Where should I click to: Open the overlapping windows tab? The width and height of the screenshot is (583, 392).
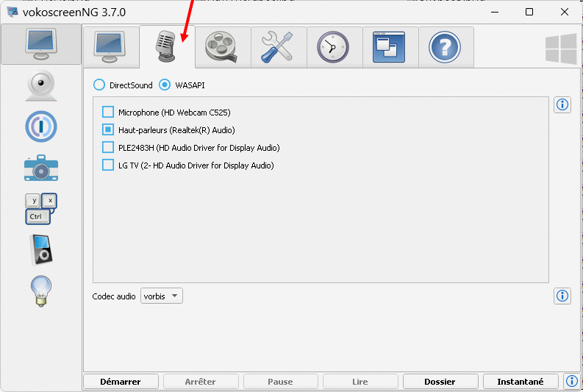click(x=390, y=47)
